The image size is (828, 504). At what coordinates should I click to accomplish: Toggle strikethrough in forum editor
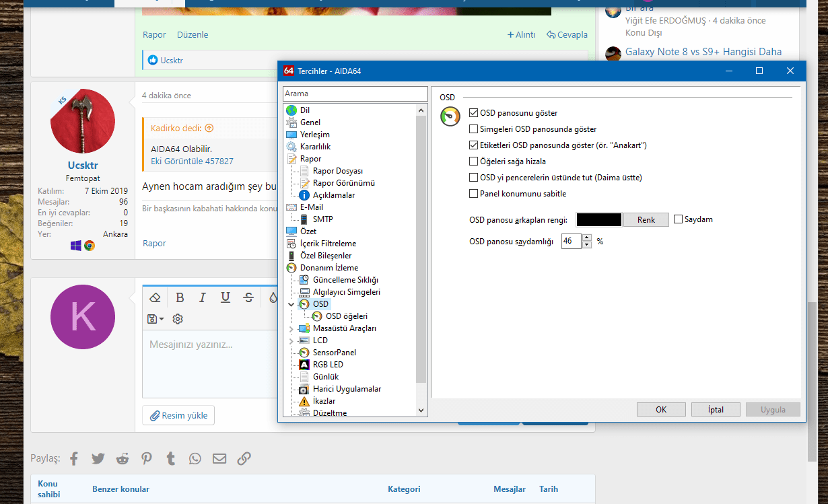(248, 297)
